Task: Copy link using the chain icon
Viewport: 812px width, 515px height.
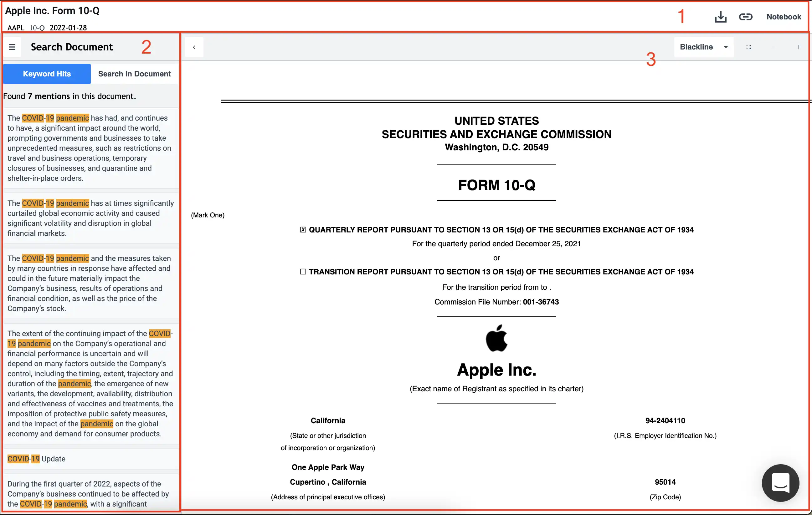Action: (746, 17)
